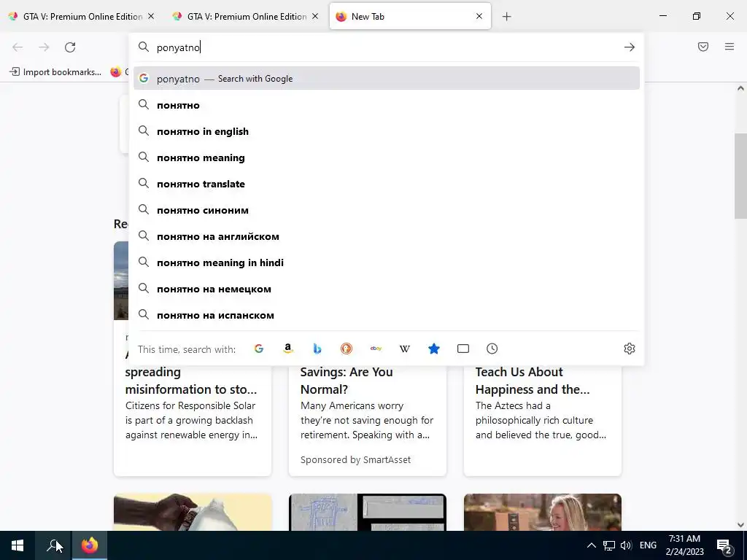This screenshot has height=560, width=747.
Task: Close the first GTA V tab
Action: (151, 16)
